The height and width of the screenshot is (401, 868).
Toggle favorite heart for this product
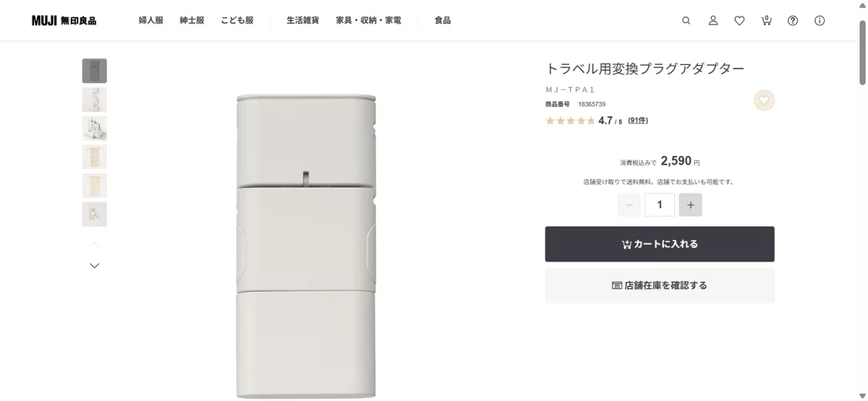point(765,100)
